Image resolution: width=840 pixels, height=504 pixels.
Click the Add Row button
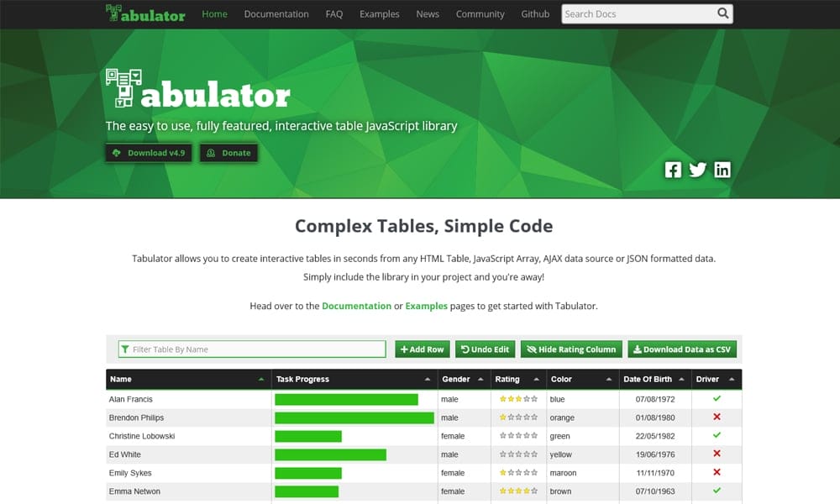click(423, 349)
